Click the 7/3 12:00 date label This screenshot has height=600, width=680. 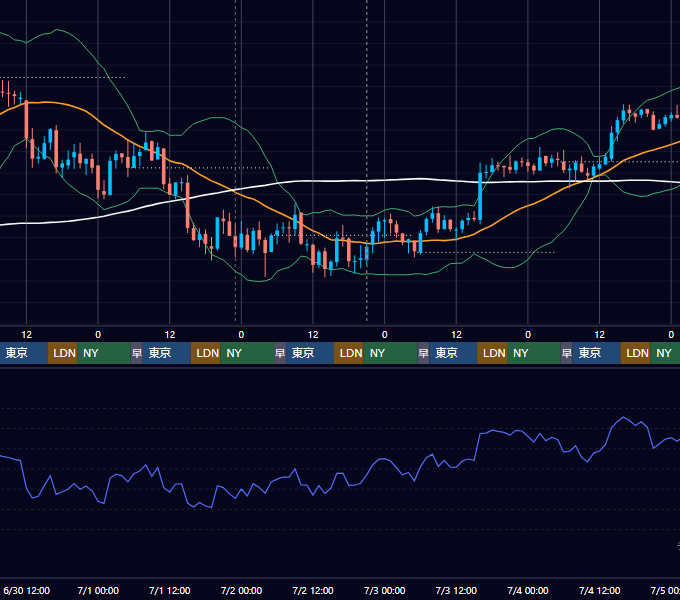coord(456,590)
